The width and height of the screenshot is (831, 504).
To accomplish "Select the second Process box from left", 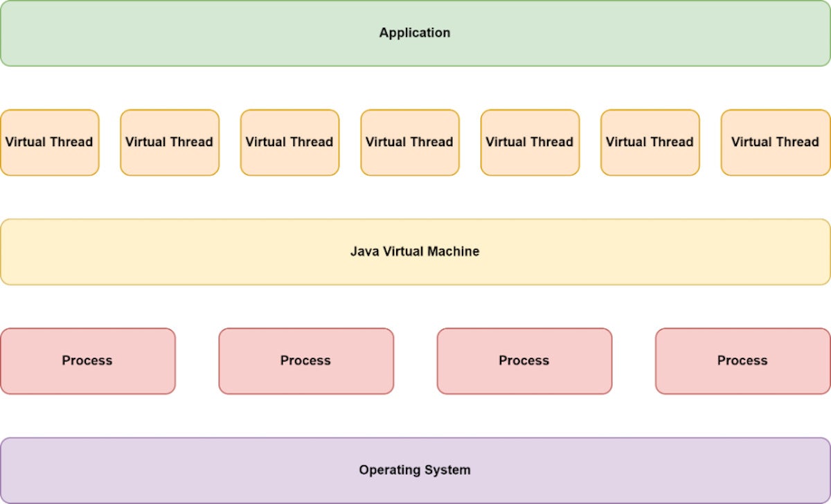I will tap(306, 361).
